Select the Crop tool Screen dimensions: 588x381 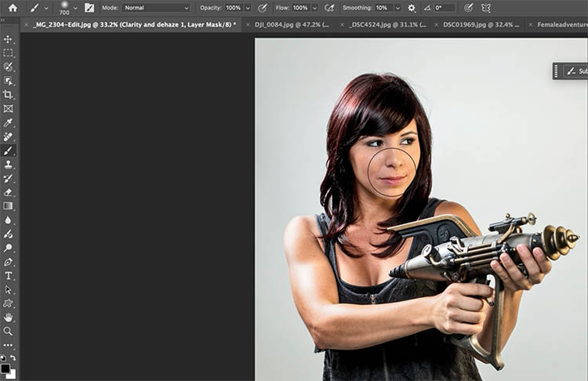tap(9, 95)
